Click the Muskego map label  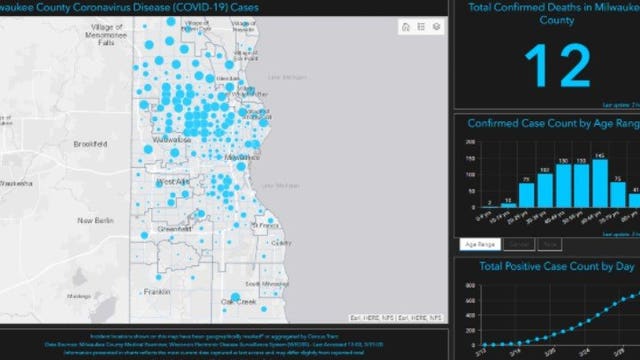[79, 296]
